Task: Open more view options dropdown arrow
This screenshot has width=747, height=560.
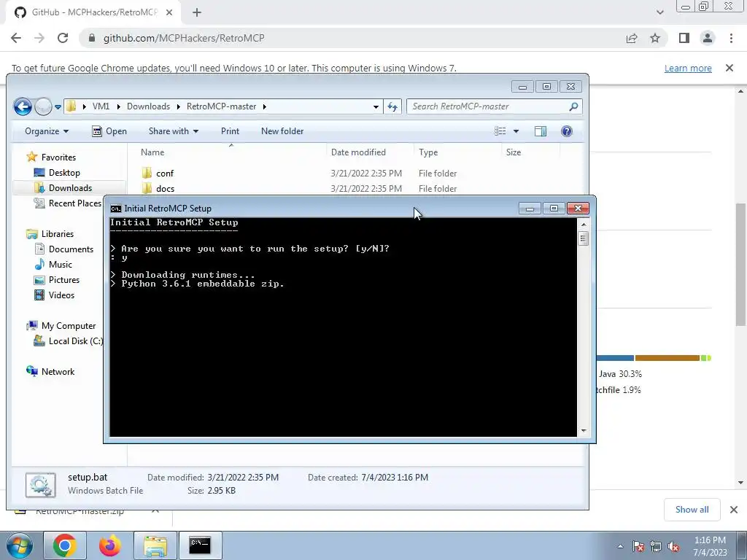Action: (516, 131)
